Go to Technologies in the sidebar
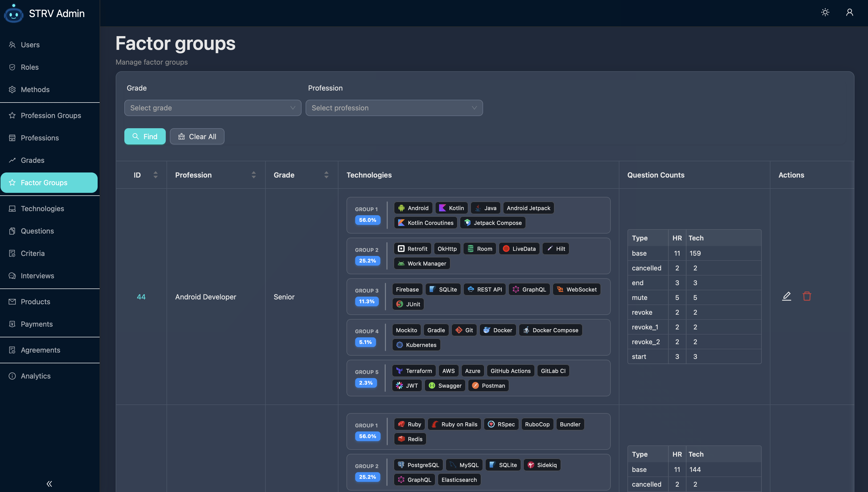The height and width of the screenshot is (492, 868). 42,209
